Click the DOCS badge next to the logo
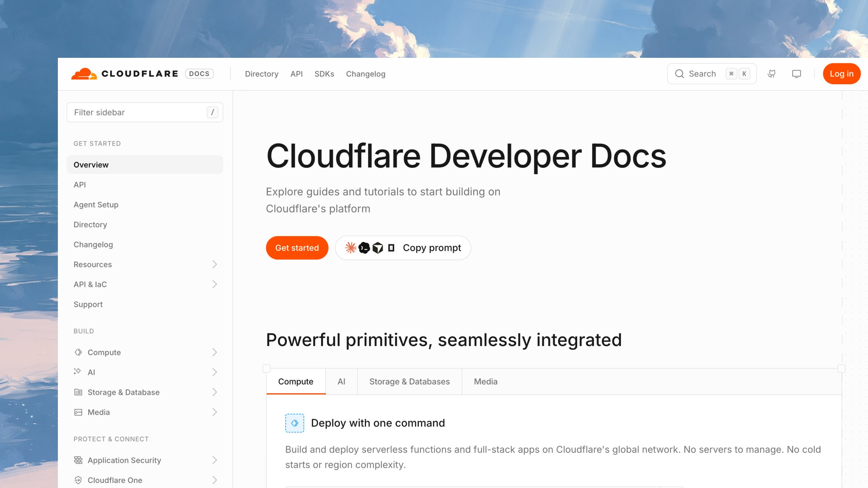Viewport: 868px width, 488px height. [199, 74]
